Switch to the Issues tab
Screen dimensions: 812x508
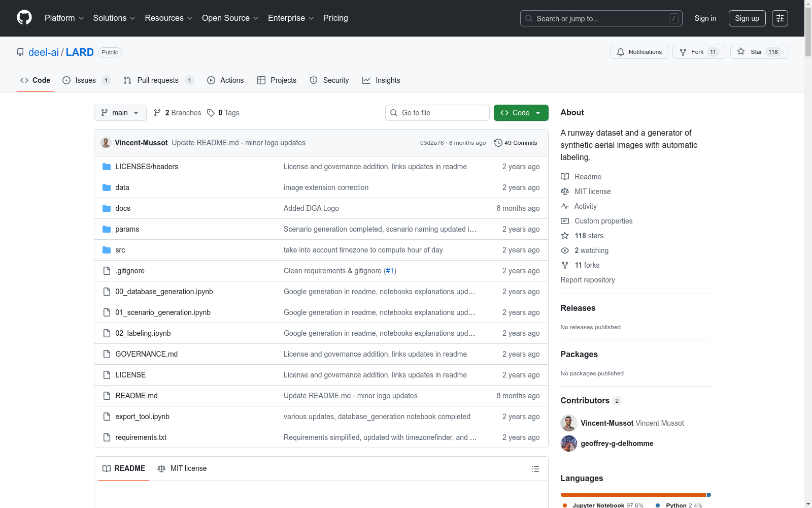[x=86, y=80]
